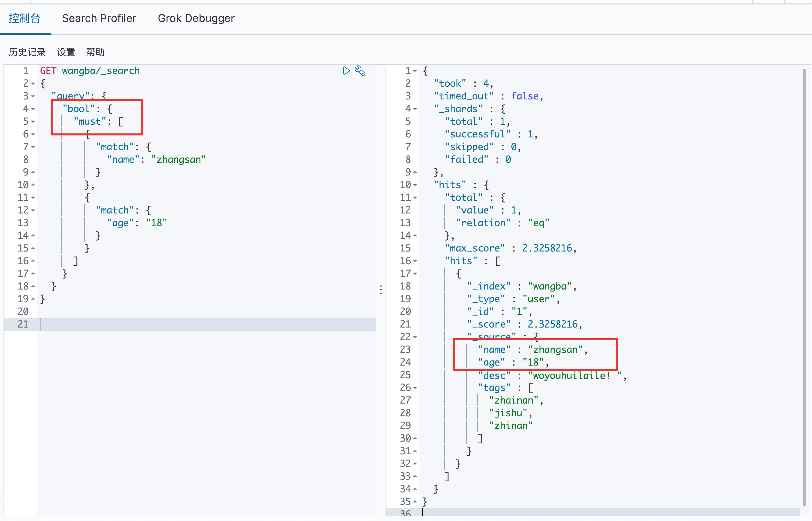812x521 pixels.
Task: Collapse "query" fold arrow on line 3
Action: coord(33,96)
